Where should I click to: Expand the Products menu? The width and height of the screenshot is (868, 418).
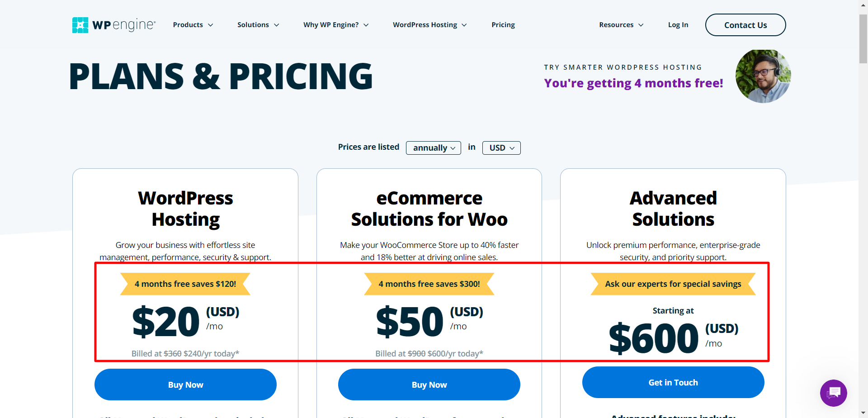193,25
